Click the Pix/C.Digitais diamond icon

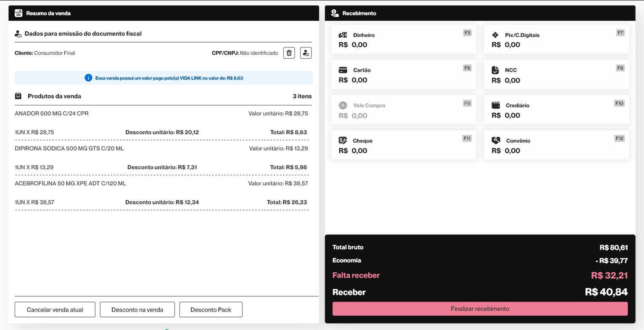click(x=495, y=35)
